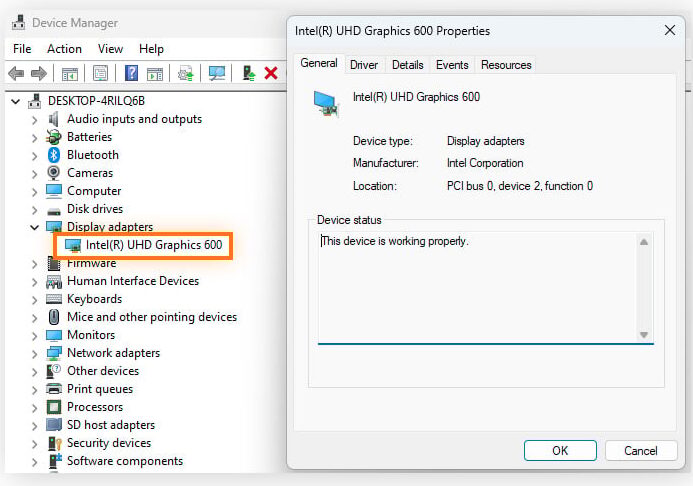The height and width of the screenshot is (486, 693).
Task: Select the Bluetooth tree label
Action: 93,155
